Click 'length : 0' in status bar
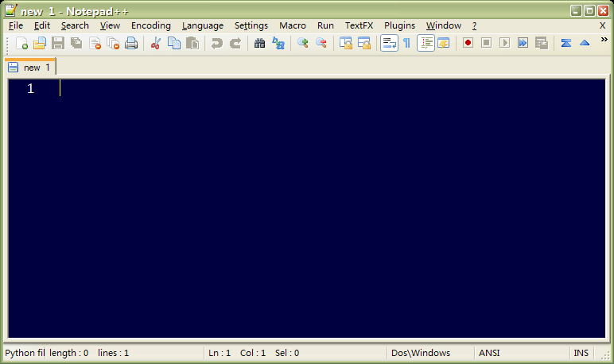 pos(68,353)
